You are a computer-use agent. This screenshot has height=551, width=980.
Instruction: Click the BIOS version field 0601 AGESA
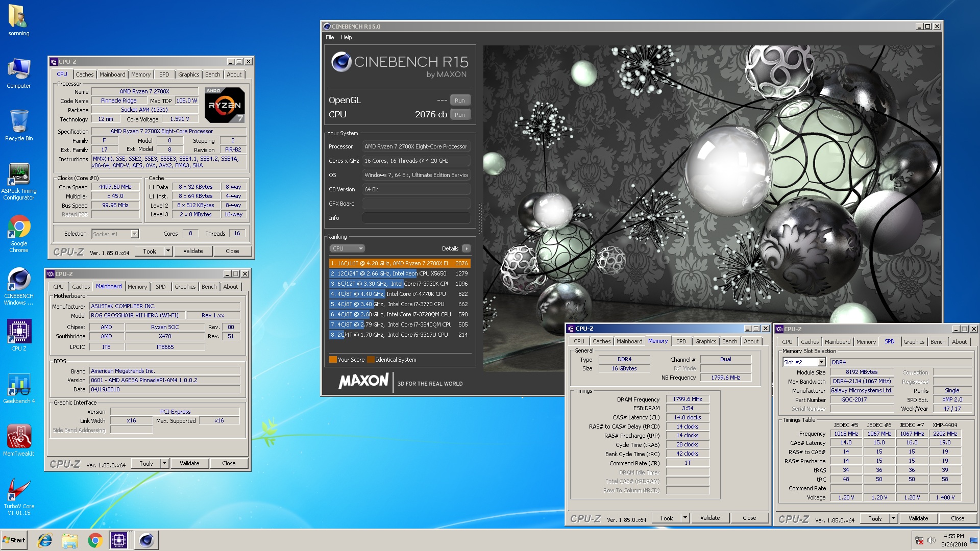tap(164, 380)
